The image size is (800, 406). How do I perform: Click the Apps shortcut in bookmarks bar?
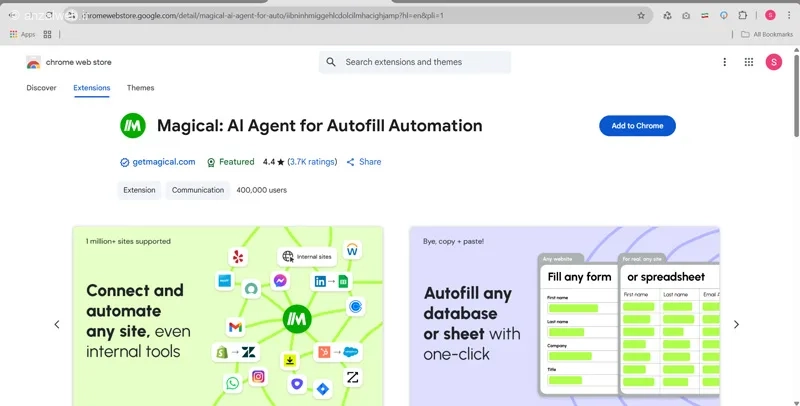point(22,34)
